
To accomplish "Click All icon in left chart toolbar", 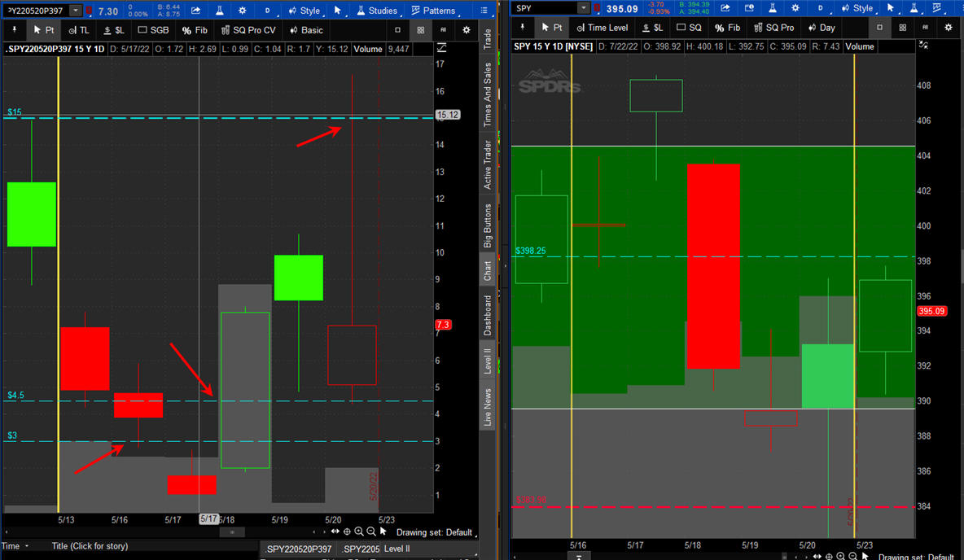I will click(x=443, y=29).
